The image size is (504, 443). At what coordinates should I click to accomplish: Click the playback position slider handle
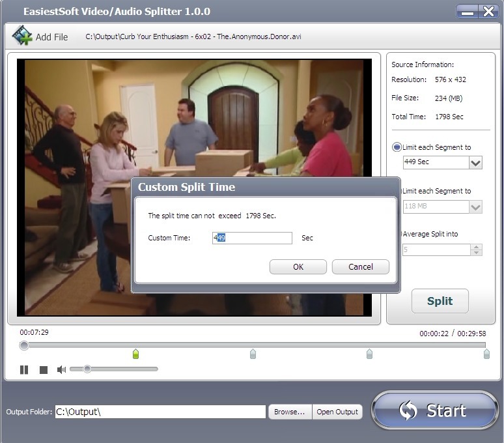tap(24, 345)
